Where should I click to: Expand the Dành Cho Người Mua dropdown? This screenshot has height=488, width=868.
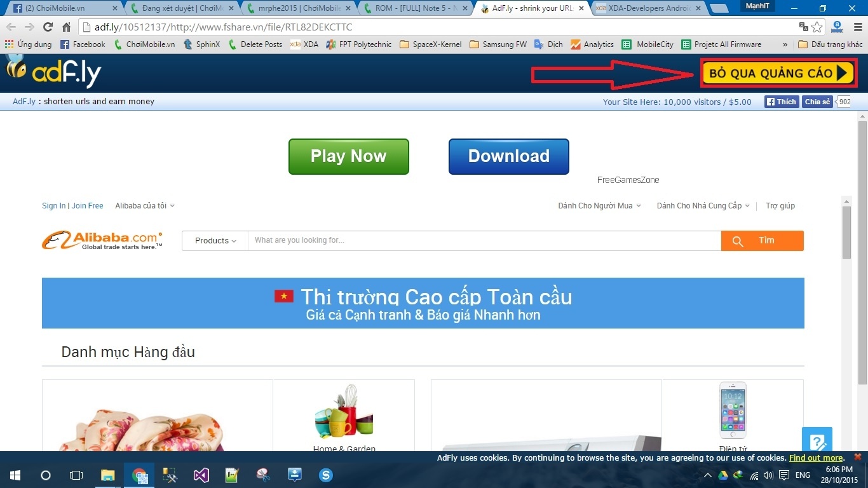click(600, 206)
